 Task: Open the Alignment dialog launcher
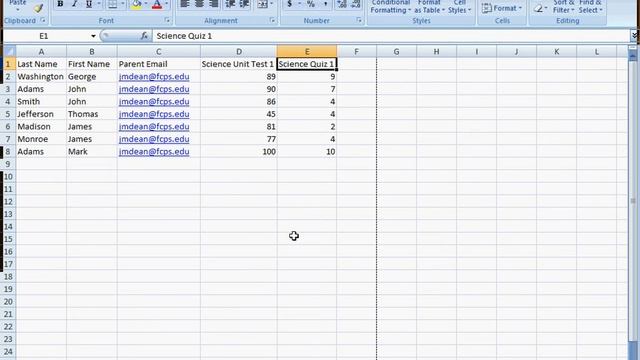click(273, 20)
